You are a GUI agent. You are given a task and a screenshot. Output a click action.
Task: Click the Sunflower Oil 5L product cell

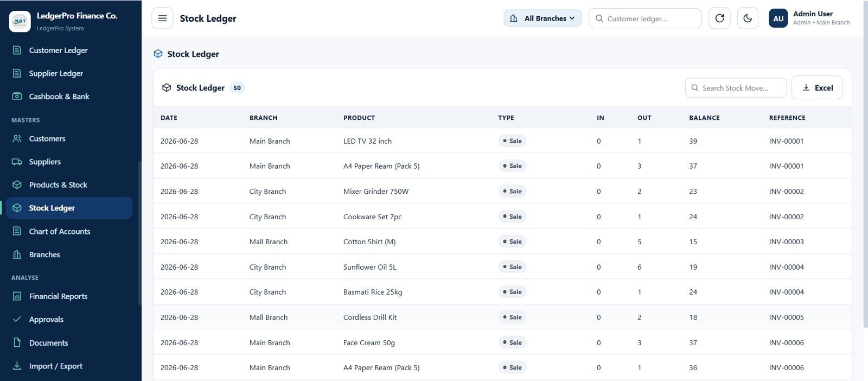pyautogui.click(x=370, y=267)
